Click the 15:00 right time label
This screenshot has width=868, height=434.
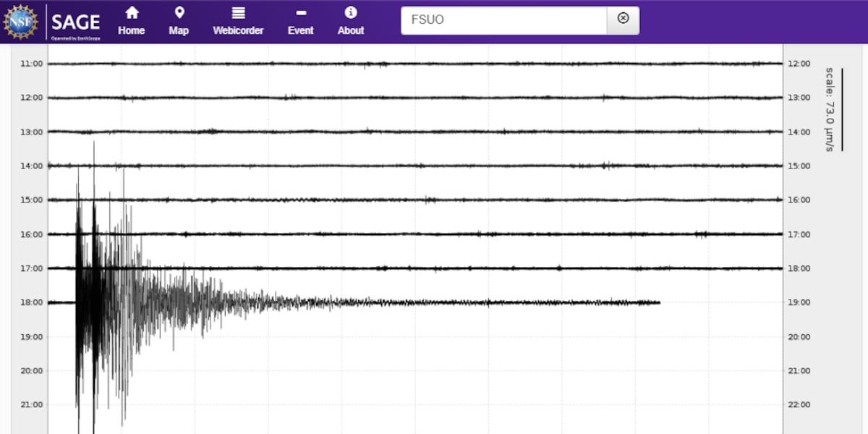799,166
